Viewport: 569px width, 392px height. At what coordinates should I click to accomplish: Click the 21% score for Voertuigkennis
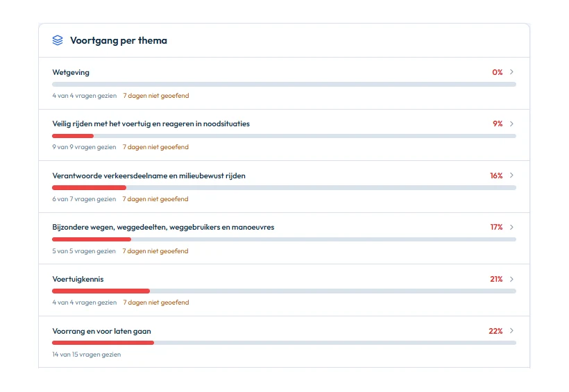[x=496, y=279]
